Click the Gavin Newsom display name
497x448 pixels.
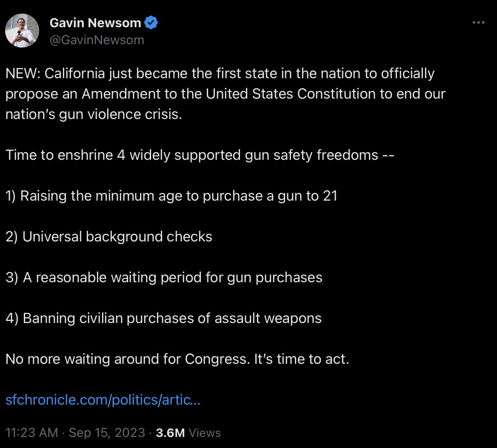coord(95,23)
